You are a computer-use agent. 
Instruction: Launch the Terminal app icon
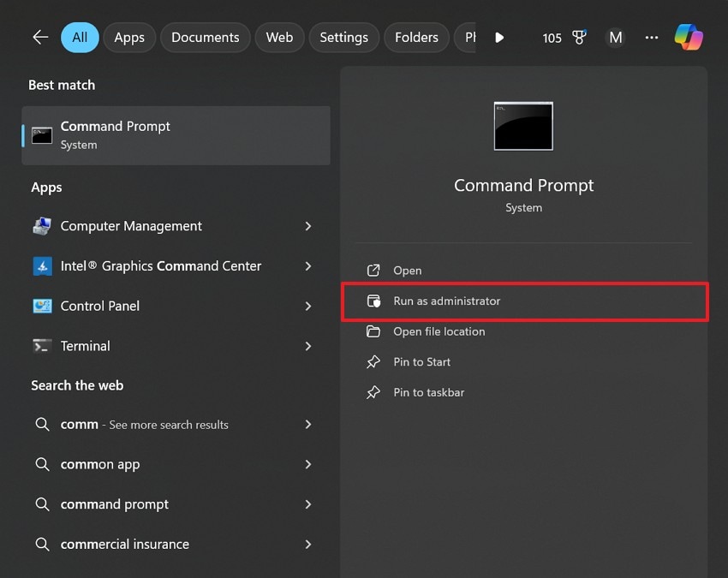click(42, 346)
